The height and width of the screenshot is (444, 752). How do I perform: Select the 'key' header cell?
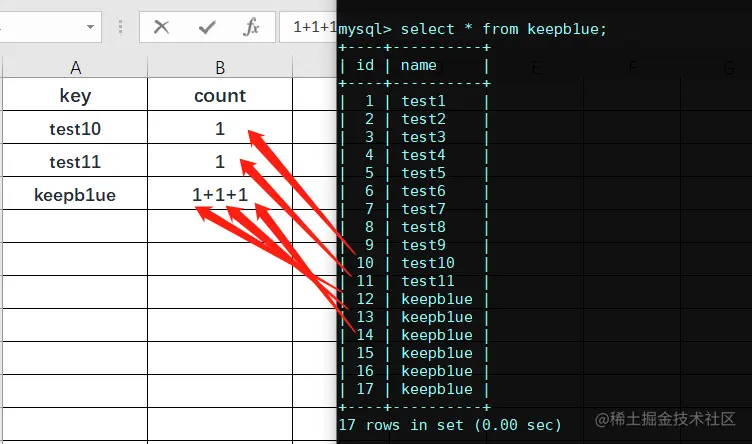[x=75, y=95]
